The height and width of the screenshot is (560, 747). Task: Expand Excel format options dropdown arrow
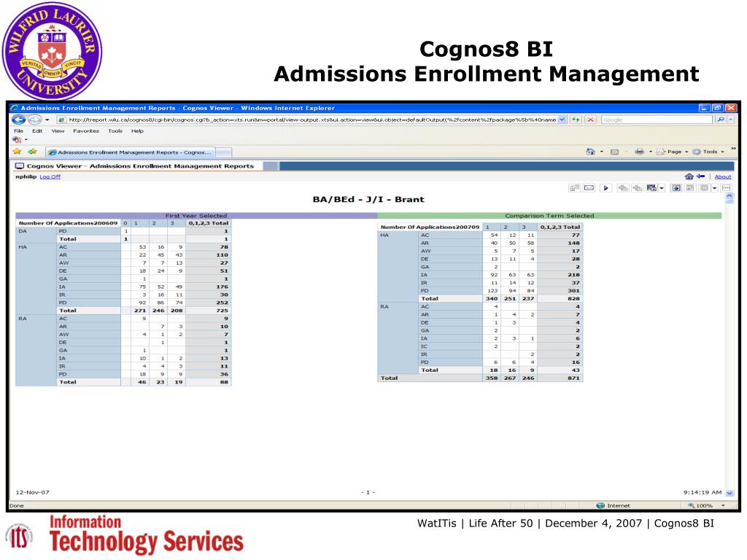point(715,188)
